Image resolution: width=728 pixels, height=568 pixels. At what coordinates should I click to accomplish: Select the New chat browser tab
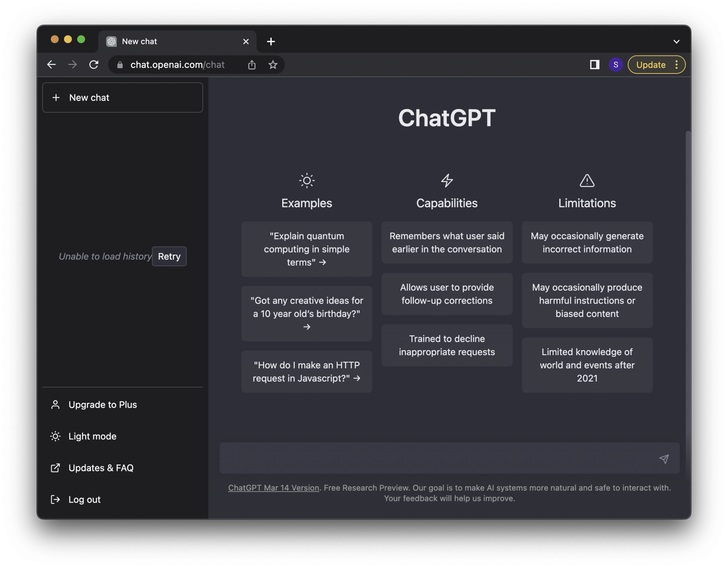pos(177,42)
